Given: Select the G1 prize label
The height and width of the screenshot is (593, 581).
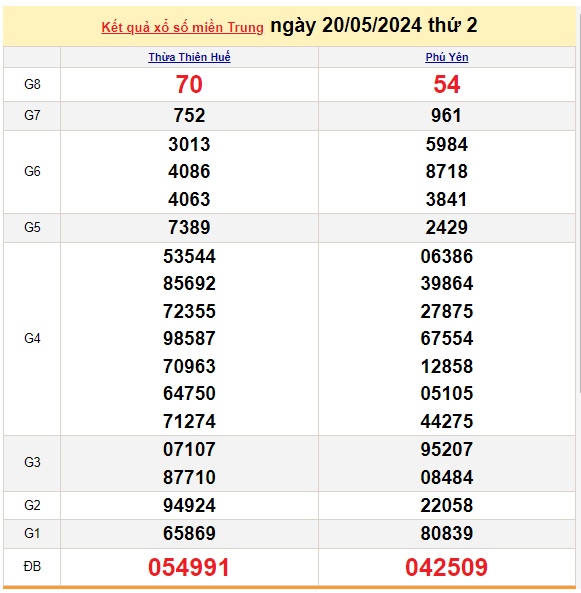Looking at the screenshot, I should 32,533.
